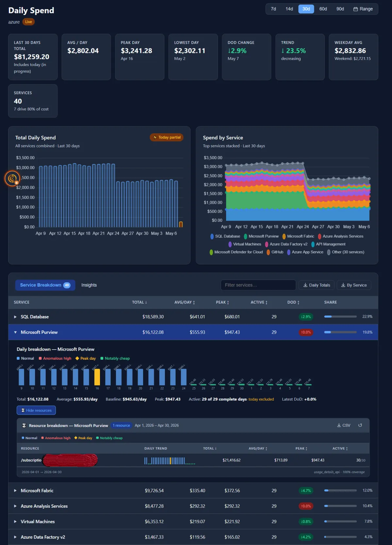Toggle Microsoft Purview legend series
This screenshot has width=392, height=545.
261,236
